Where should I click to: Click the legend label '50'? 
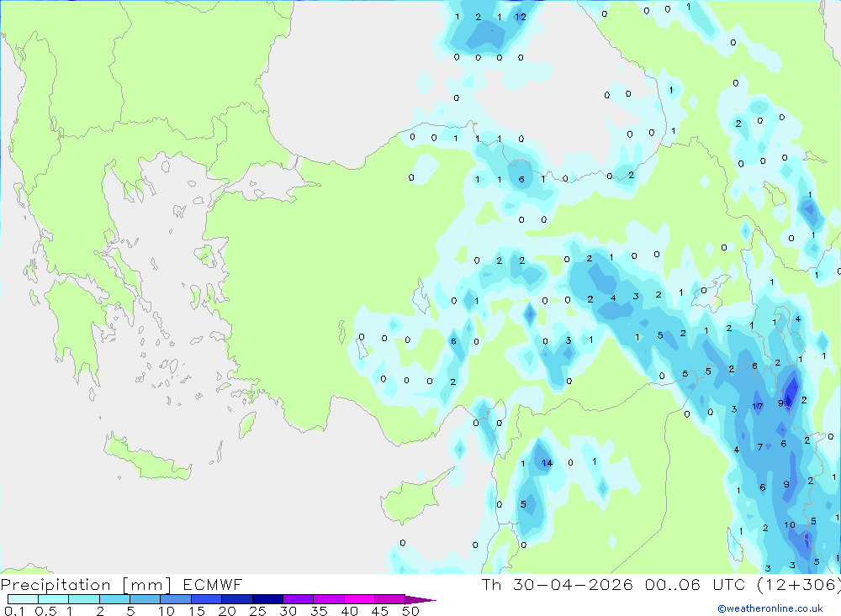[410, 611]
